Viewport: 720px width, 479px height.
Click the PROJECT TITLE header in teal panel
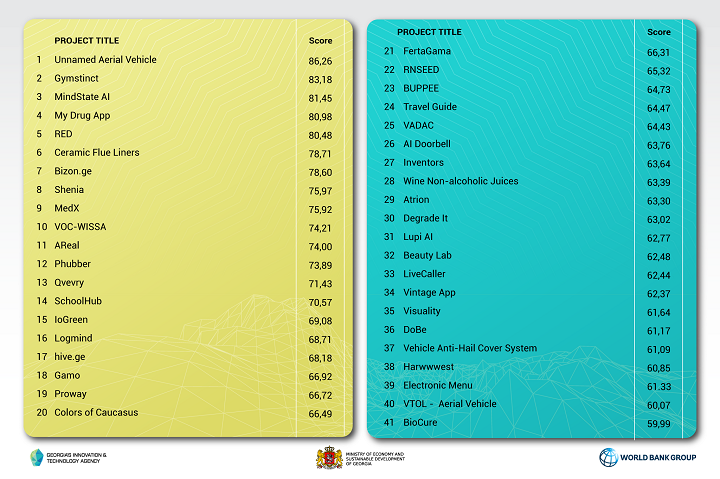tap(429, 32)
